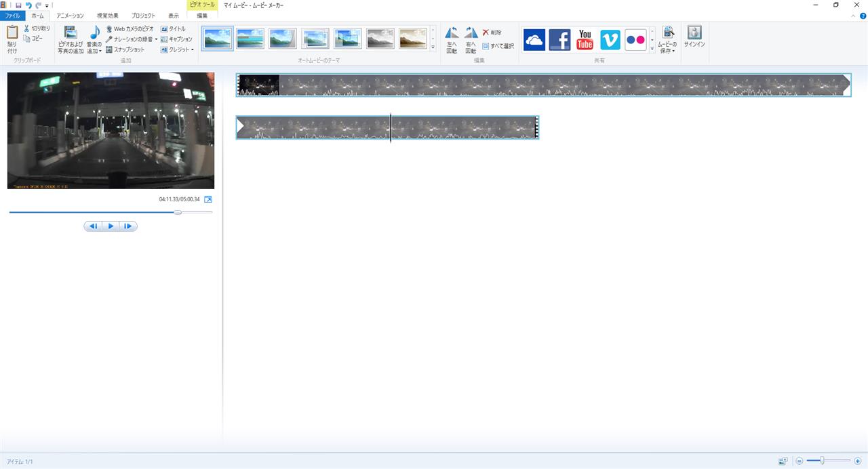The width and height of the screenshot is (868, 469).
Task: Click the Delete (削除) red X button
Action: click(492, 33)
